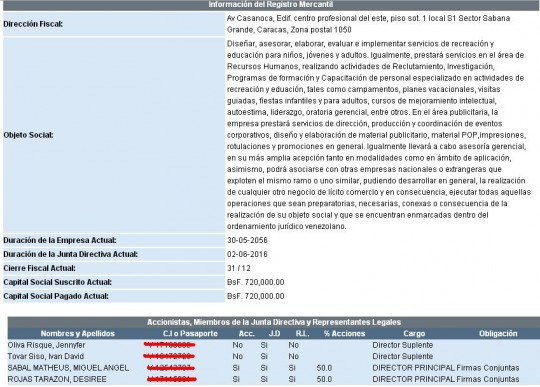Click the Cargo column header
The width and height of the screenshot is (540, 387).
point(414,333)
